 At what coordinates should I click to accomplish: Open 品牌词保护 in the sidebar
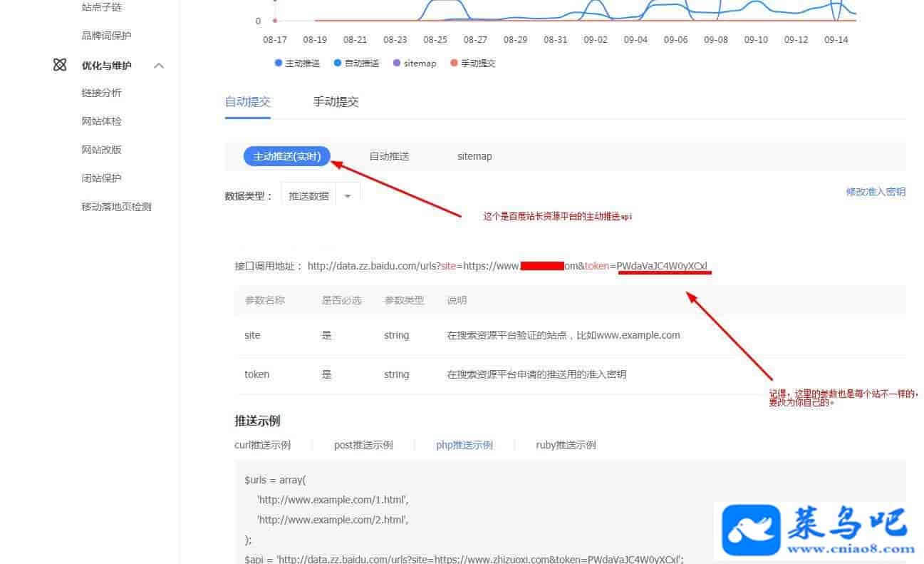pos(107,36)
